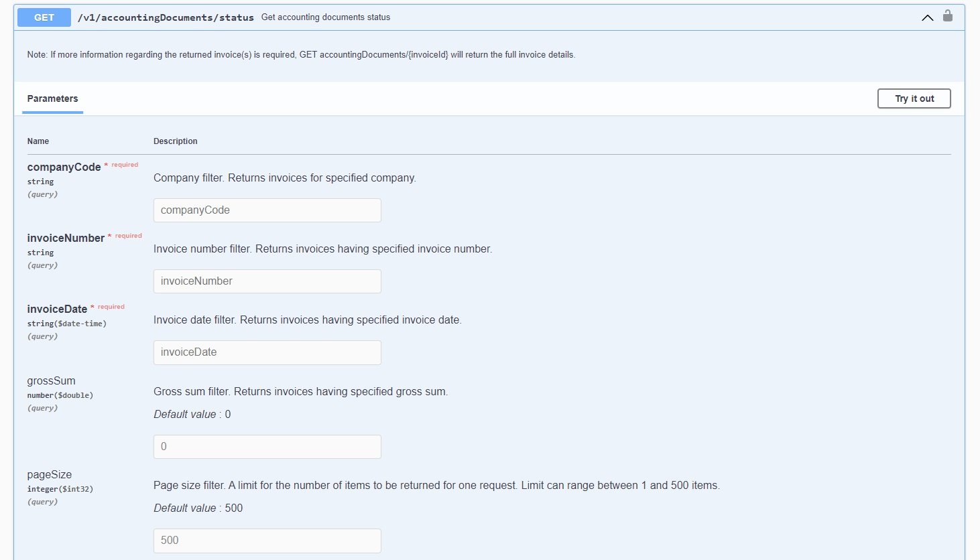980x560 pixels.
Task: Click the grossSum parameter name
Action: click(52, 380)
